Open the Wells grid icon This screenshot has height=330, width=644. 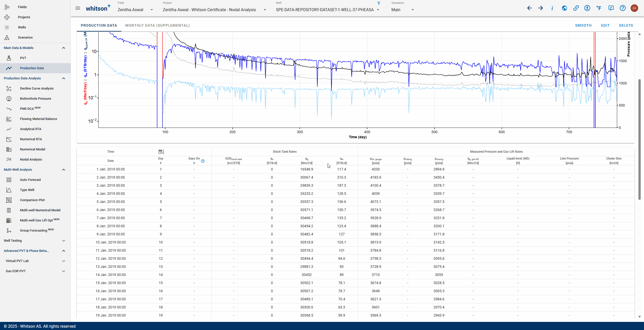[x=7, y=27]
